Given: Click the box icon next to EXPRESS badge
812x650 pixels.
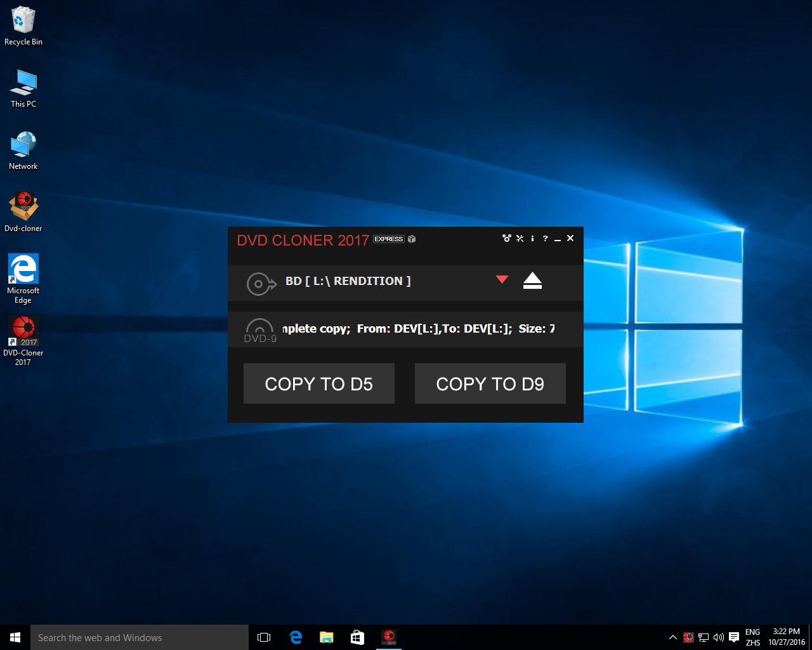Looking at the screenshot, I should coord(412,239).
